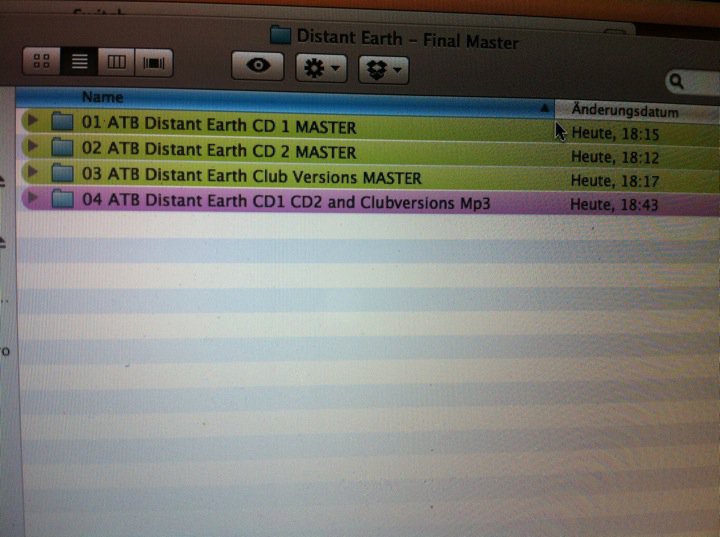This screenshot has width=720, height=537.
Task: Select the 02 ATB Distant Earth CD 2 MASTER row
Action: [219, 152]
